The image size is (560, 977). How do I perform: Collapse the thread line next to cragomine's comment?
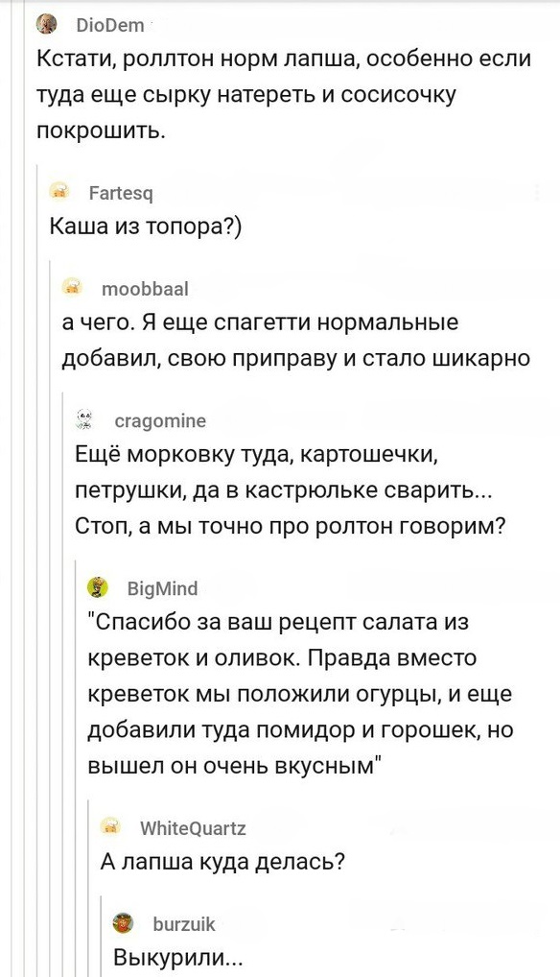coord(63,683)
